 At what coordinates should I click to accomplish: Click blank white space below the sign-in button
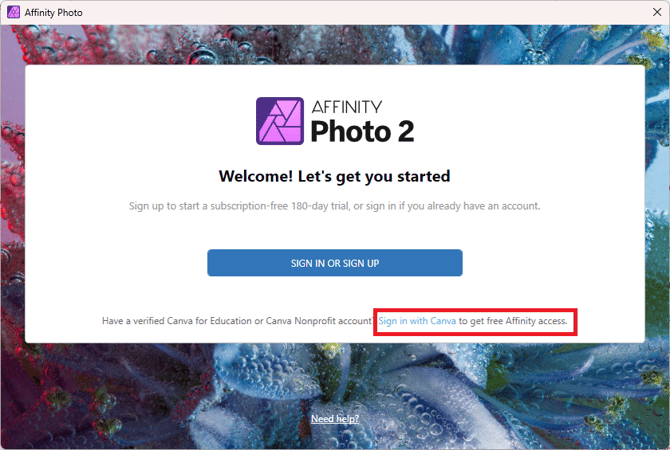point(334,295)
